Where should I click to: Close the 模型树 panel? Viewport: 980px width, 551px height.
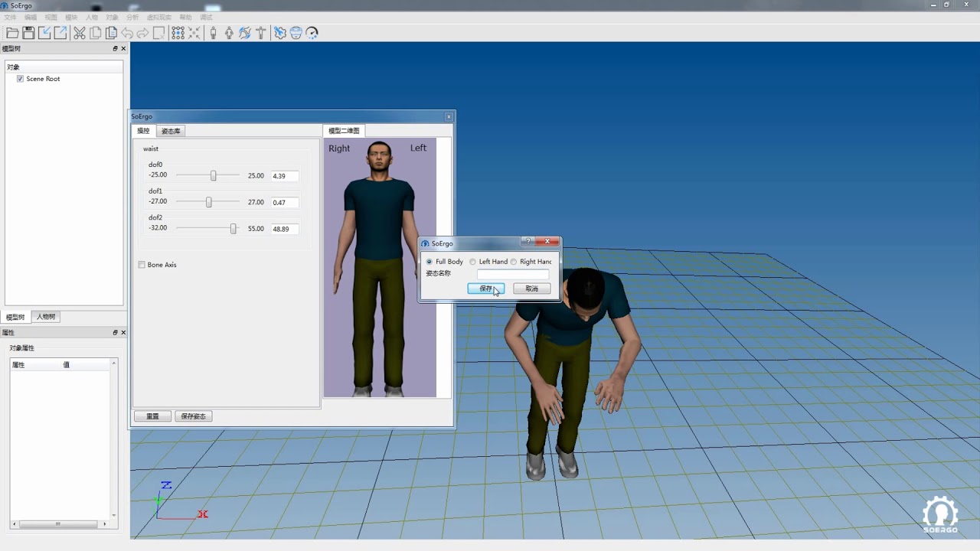123,48
